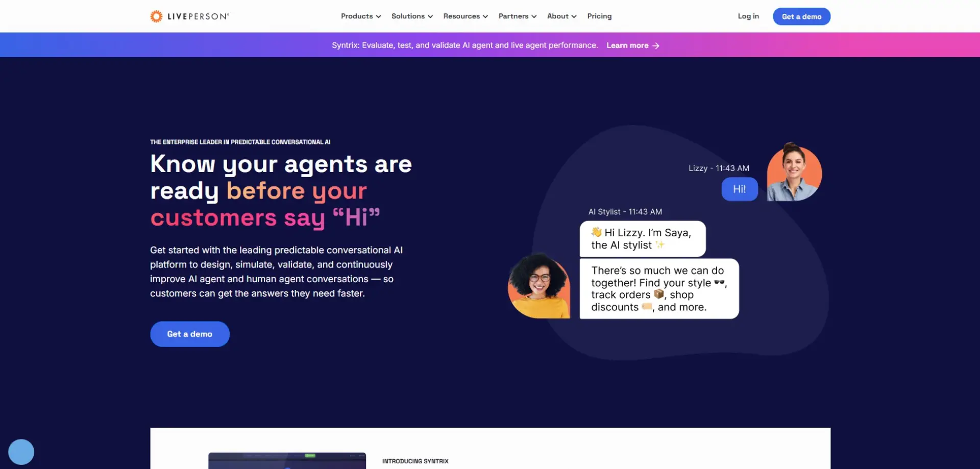Click the Log in link
980x469 pixels.
click(748, 16)
